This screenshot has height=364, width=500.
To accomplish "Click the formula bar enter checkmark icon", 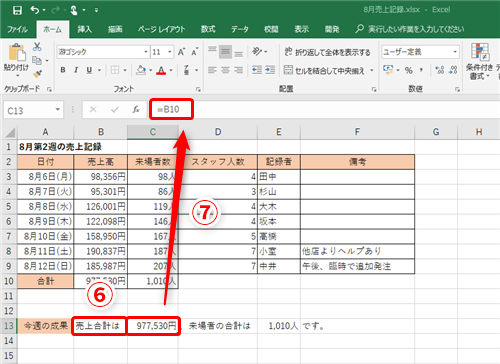I will pos(115,110).
